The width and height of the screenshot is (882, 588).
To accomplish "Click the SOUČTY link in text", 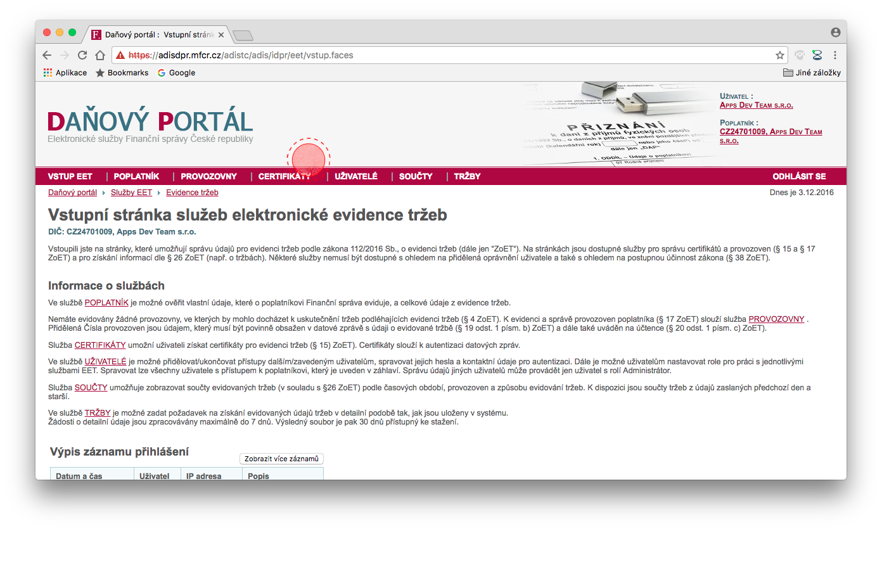I will 91,388.
